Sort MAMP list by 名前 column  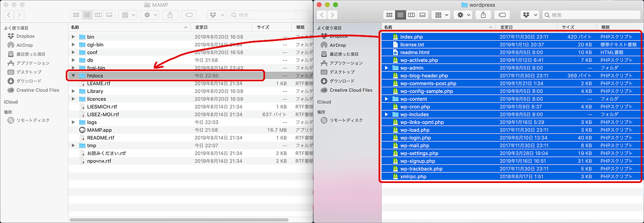129,27
